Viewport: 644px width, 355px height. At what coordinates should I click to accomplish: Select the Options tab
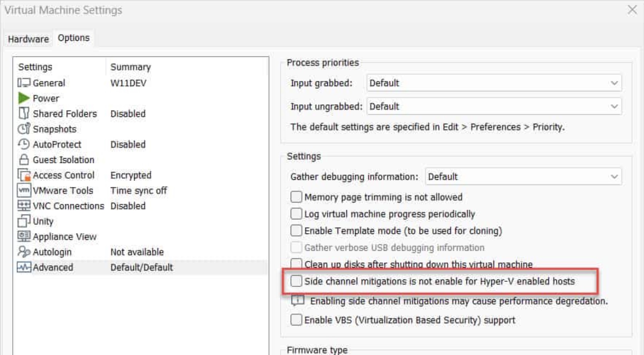point(74,38)
